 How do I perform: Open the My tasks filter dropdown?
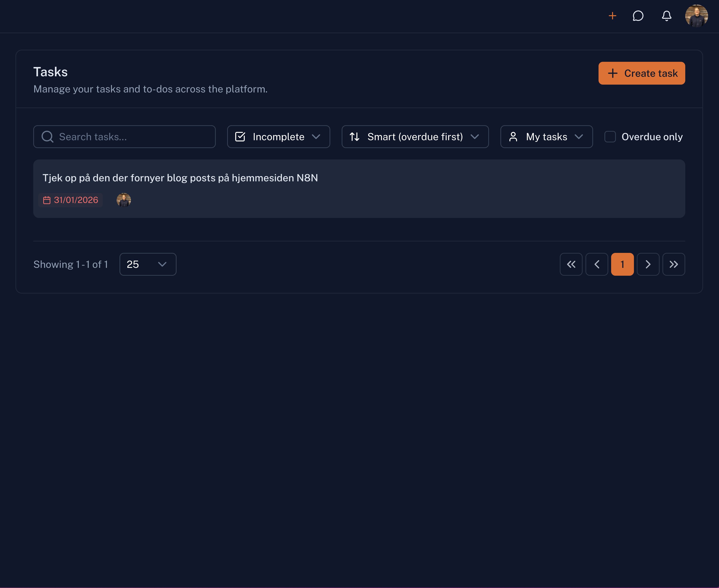pyautogui.click(x=546, y=137)
